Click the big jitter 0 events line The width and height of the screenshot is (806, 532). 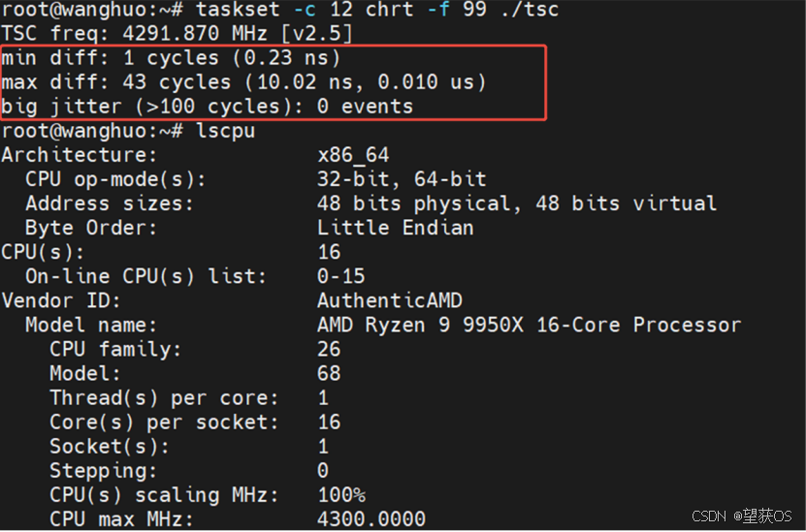(208, 107)
